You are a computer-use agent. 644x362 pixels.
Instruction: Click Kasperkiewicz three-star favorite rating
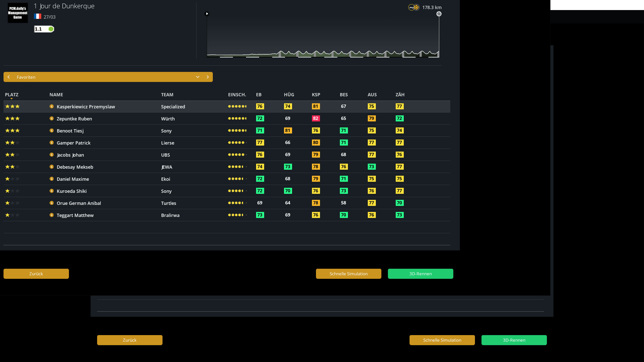(x=12, y=106)
